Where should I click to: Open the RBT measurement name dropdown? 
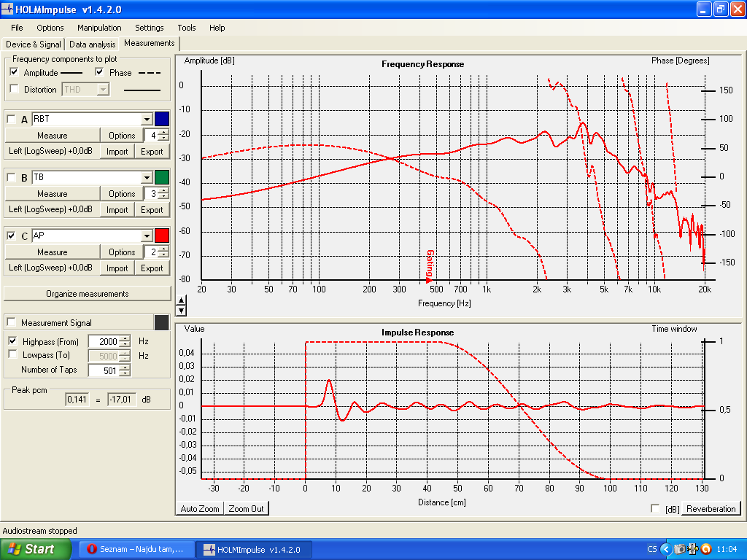tap(147, 119)
